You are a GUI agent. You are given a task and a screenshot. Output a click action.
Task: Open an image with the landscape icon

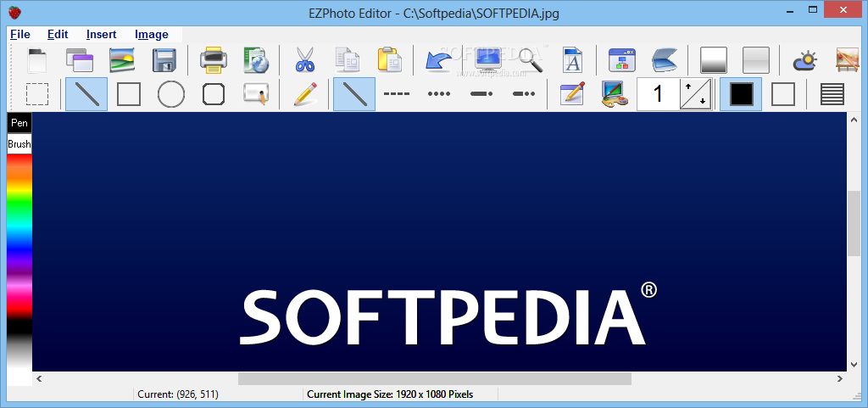(x=122, y=59)
